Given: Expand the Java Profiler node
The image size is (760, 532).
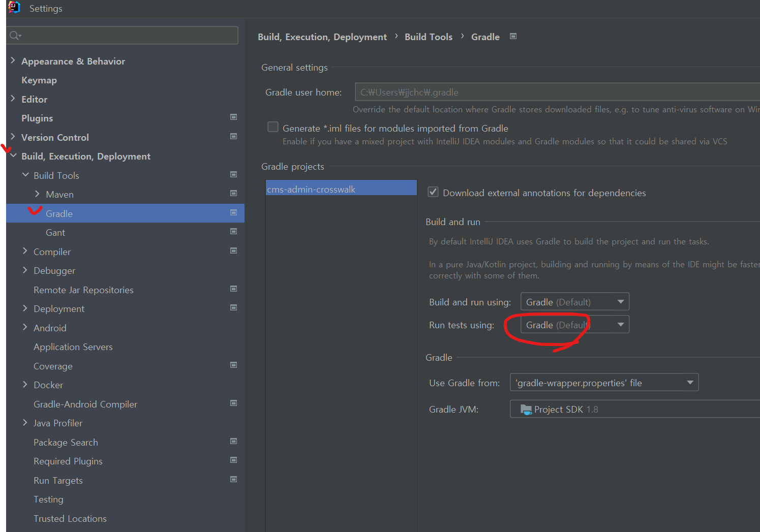Looking at the screenshot, I should 25,422.
